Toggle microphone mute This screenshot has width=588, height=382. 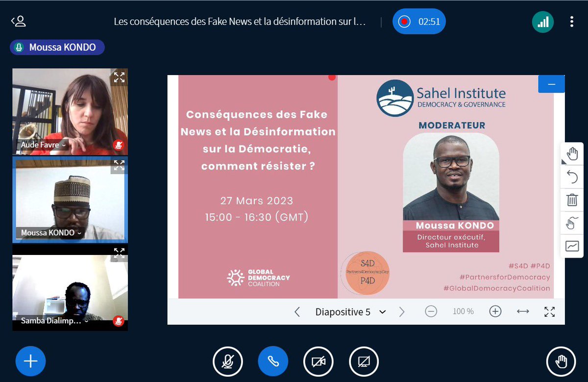227,362
